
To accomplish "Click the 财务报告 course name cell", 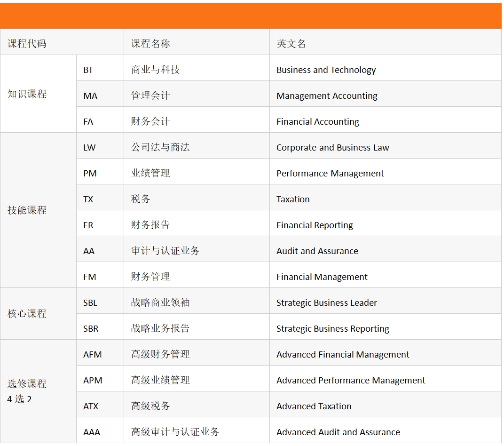I will coord(150,225).
